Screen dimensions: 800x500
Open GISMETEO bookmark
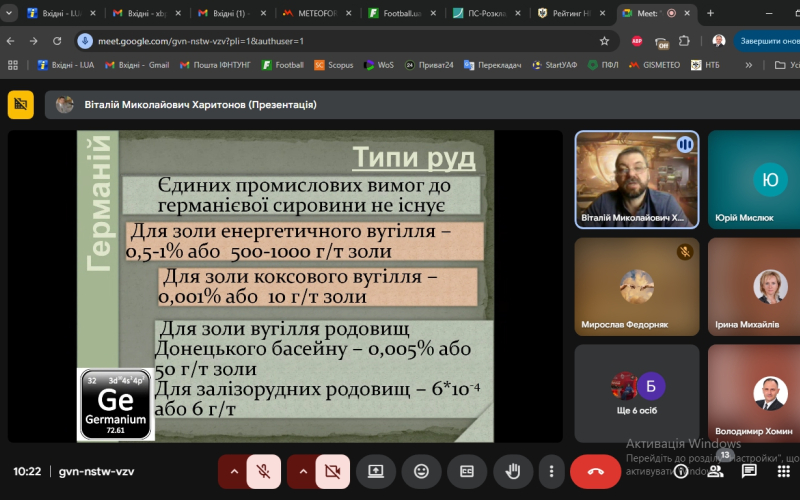pyautogui.click(x=654, y=65)
